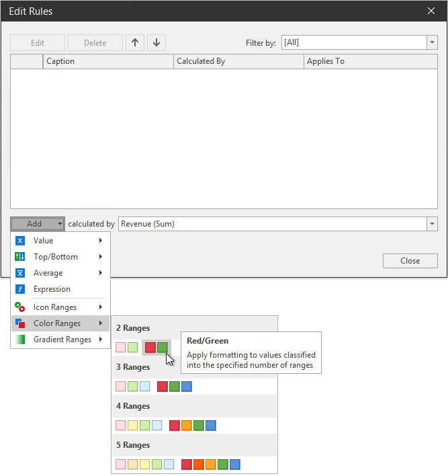The image size is (448, 476).
Task: Open the Add dropdown button
Action: tap(38, 224)
